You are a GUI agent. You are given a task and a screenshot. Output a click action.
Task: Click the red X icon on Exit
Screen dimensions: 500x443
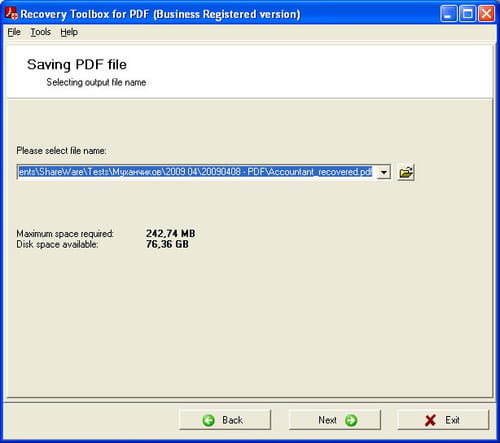[430, 420]
